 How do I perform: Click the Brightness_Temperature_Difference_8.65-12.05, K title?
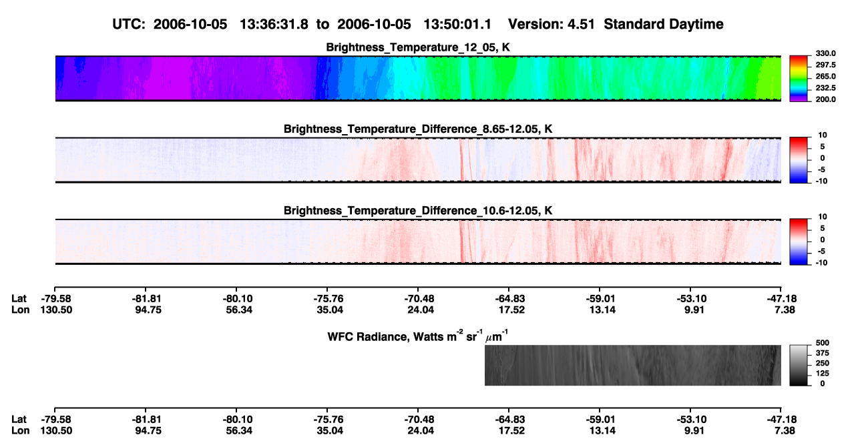(418, 129)
